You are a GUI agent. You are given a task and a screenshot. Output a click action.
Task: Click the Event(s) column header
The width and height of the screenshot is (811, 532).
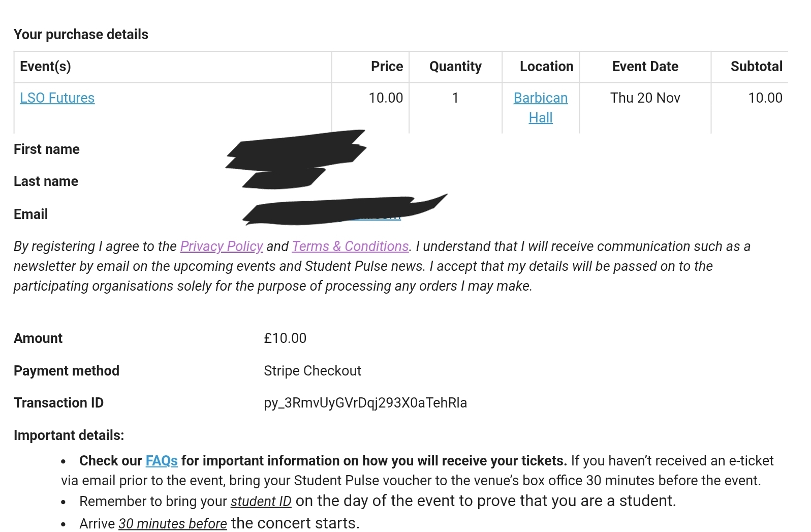45,67
